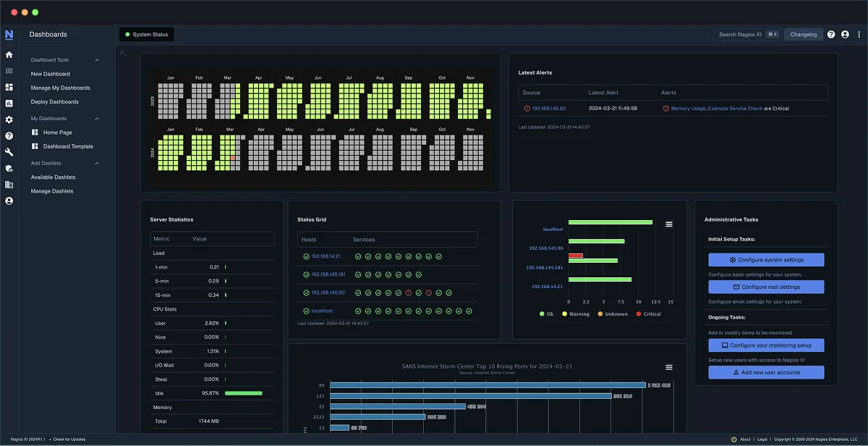The image size is (868, 446).
Task: Open the Home icon in the sidebar
Action: pos(8,54)
